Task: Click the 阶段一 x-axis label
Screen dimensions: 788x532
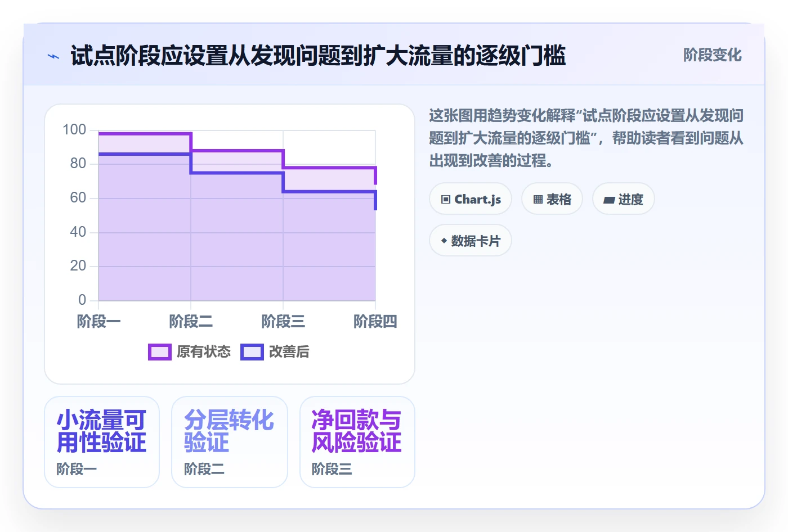Action: coord(99,321)
